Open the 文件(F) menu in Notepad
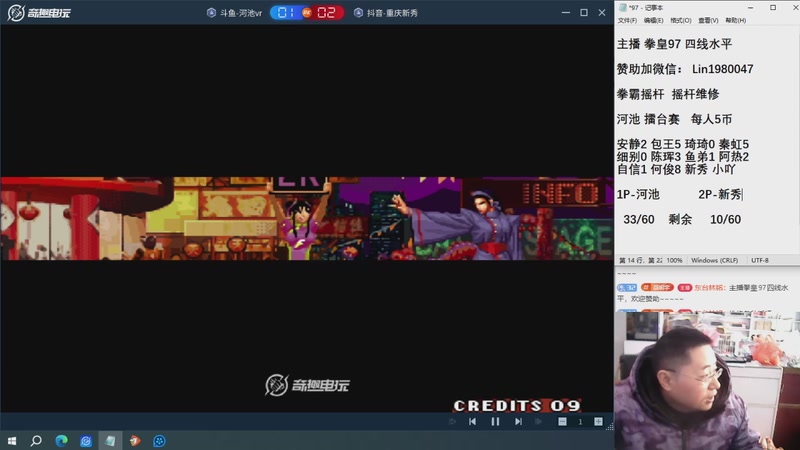The image size is (800, 450). pyautogui.click(x=627, y=20)
